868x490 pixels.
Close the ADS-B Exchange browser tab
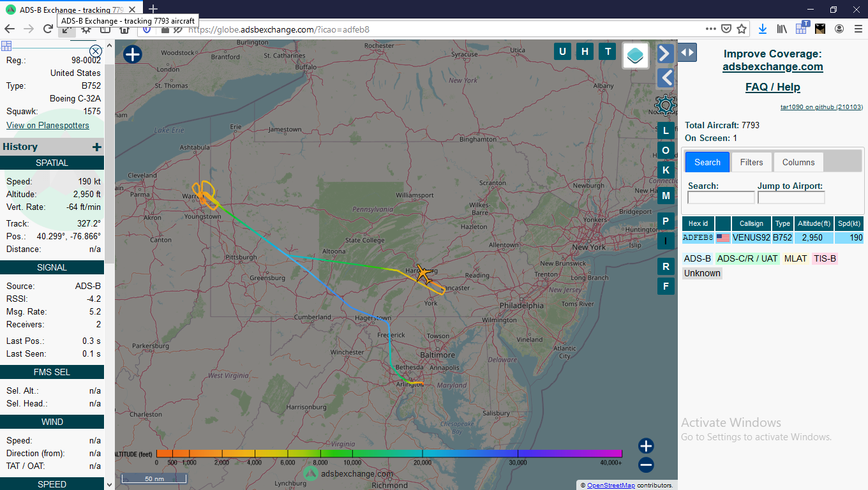coord(131,10)
